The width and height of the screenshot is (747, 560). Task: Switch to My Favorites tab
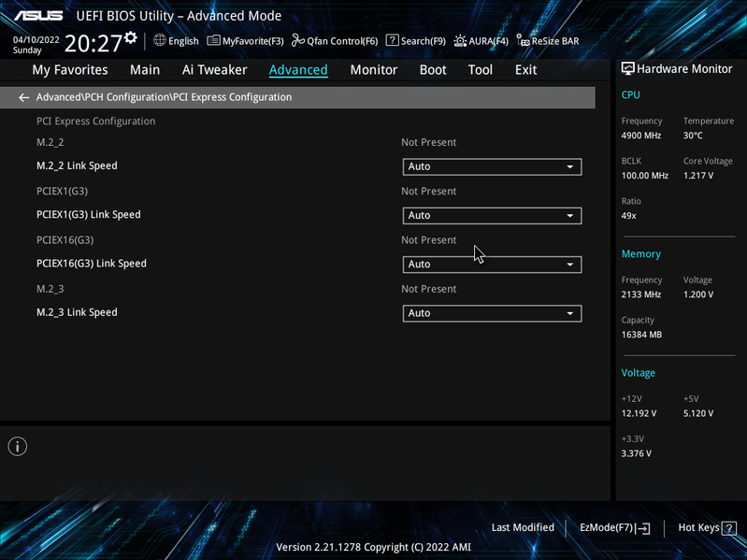tap(70, 70)
